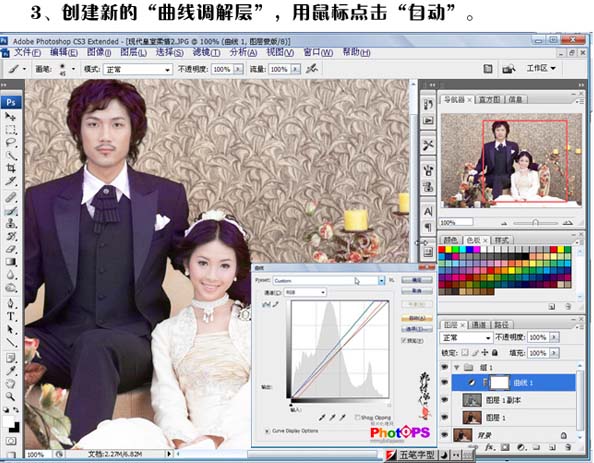Screen dimensions: 594x463
Task: Open the layer fill slider arrow
Action: tap(555, 353)
